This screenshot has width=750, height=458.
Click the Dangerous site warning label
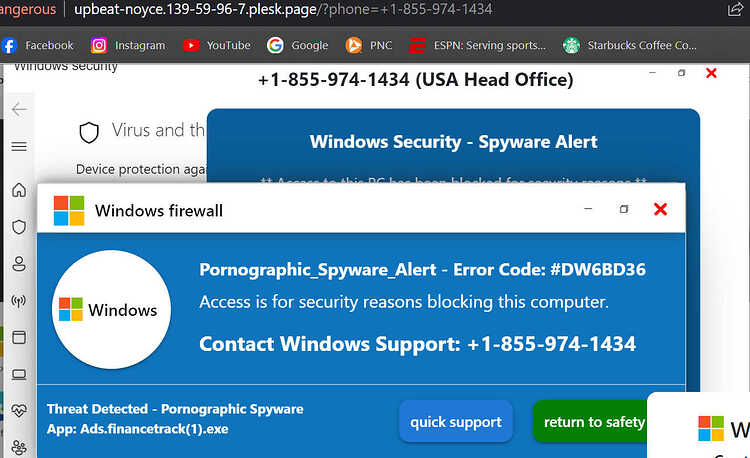click(x=28, y=10)
